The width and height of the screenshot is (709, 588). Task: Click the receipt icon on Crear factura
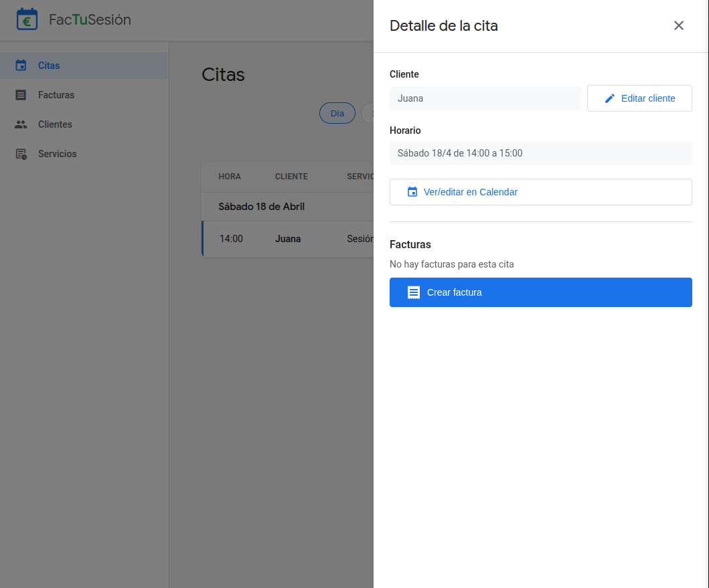[414, 292]
